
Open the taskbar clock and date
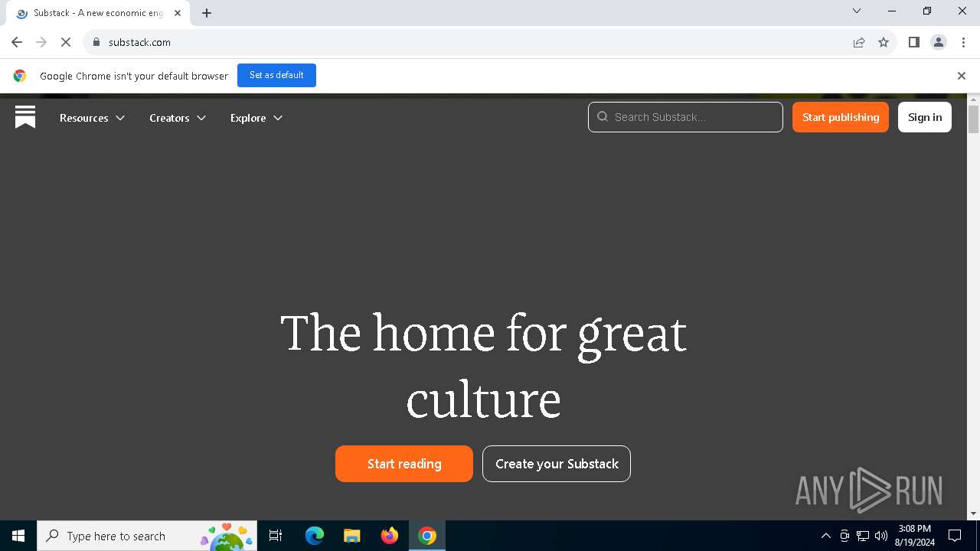[915, 536]
